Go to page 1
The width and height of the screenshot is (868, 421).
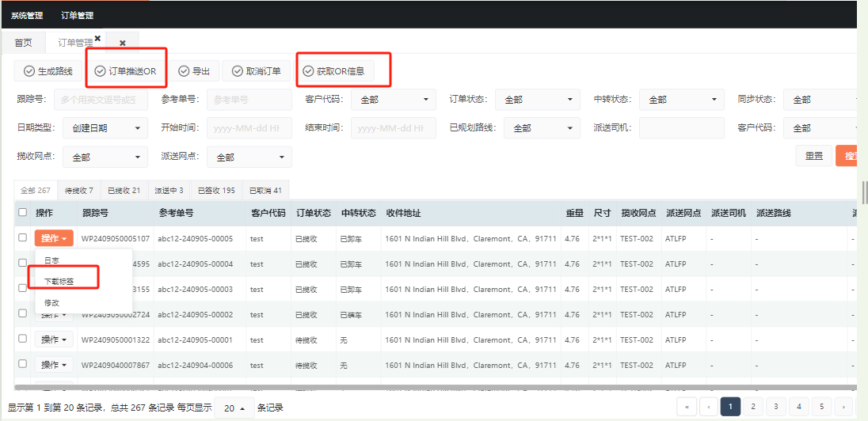[730, 407]
